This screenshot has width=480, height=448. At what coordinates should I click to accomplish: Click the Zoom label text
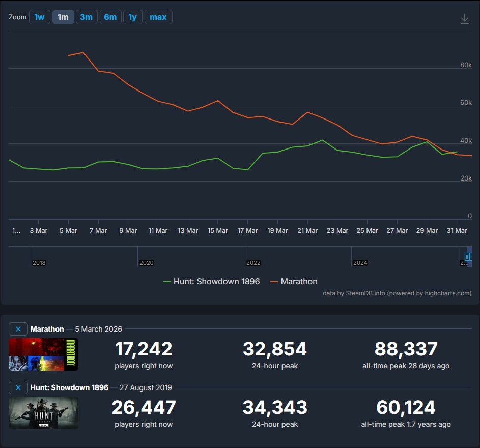17,17
